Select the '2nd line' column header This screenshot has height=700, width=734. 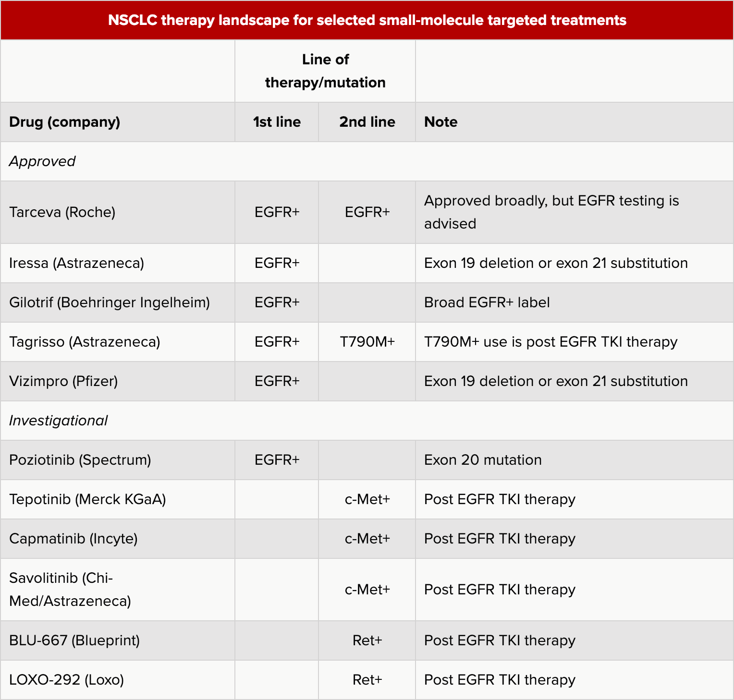coord(367,122)
